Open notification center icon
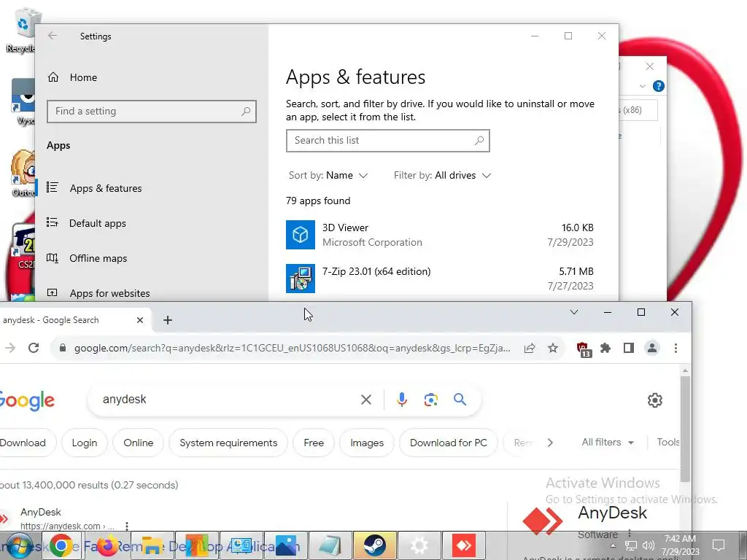Screen dimensions: 747x560 click(719, 545)
